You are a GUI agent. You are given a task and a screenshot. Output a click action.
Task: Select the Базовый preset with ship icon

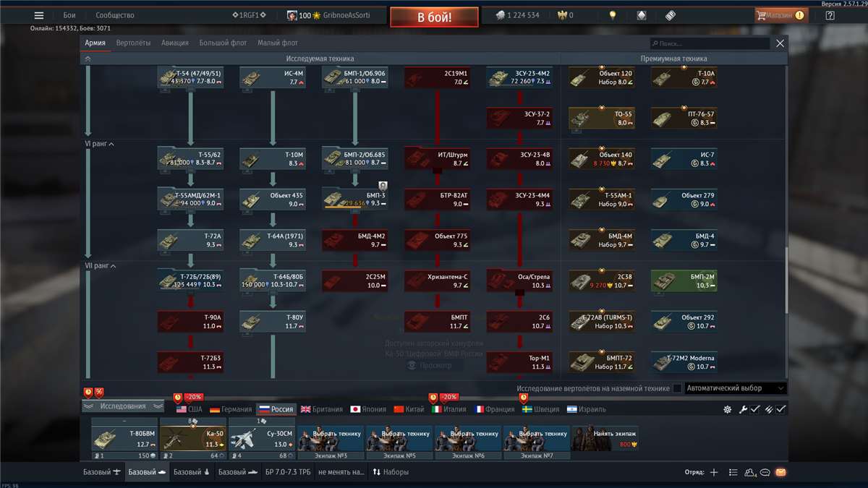tap(237, 472)
